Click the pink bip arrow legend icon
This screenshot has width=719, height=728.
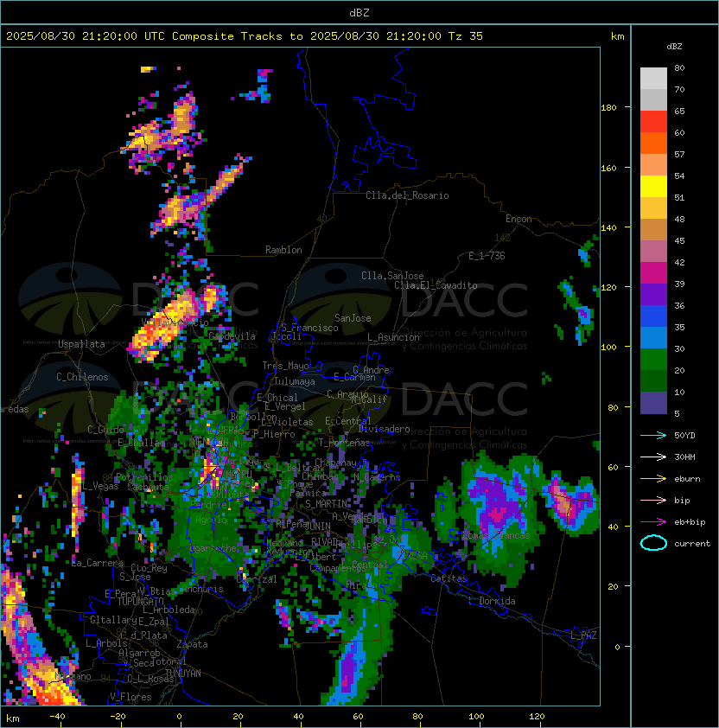pos(653,500)
